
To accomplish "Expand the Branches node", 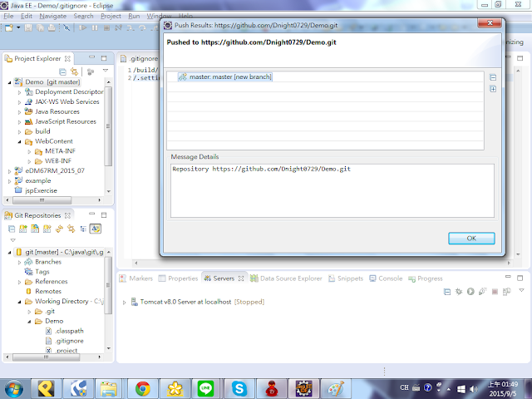I will (19, 263).
